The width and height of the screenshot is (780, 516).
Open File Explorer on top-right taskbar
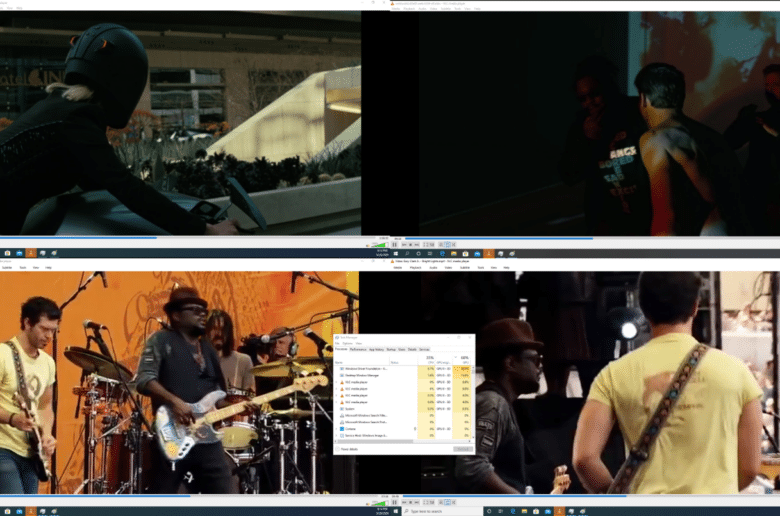(454, 254)
